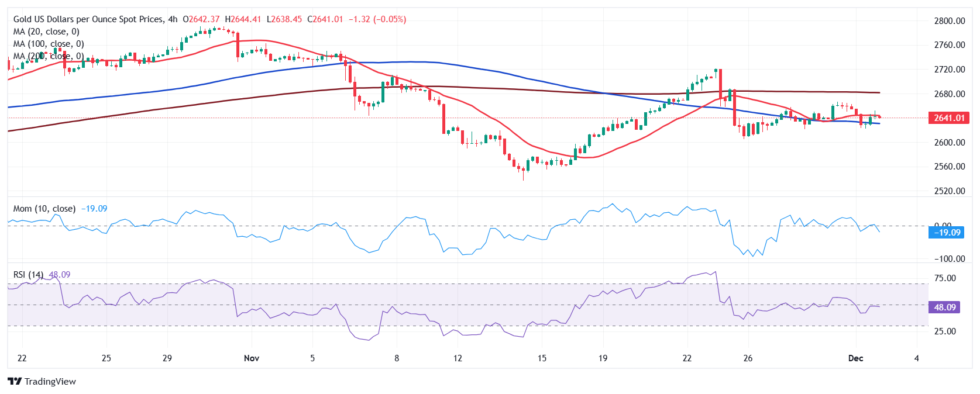This screenshot has width=980, height=394.
Task: Click the 2800.00 price scale label
Action: click(x=949, y=21)
